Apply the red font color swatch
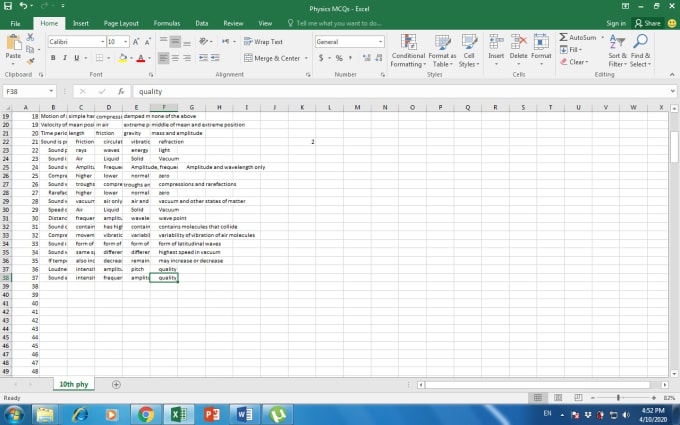This screenshot has width=680, height=425. click(141, 58)
